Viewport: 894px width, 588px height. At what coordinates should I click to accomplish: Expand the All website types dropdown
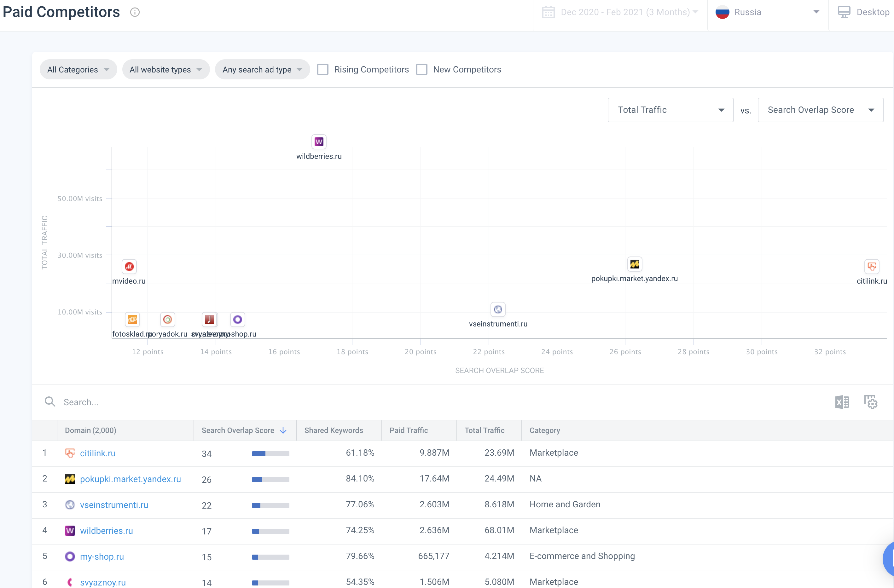[165, 69]
